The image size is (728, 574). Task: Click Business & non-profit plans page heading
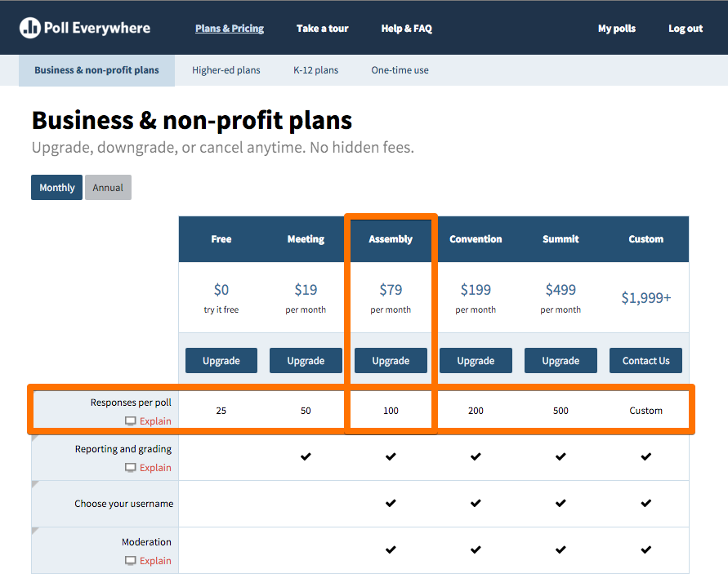(192, 120)
